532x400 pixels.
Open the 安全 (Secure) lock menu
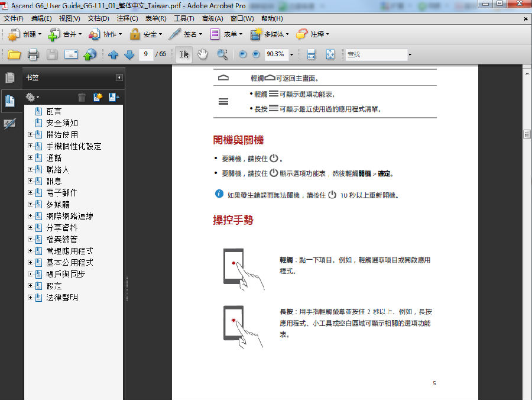(x=146, y=34)
